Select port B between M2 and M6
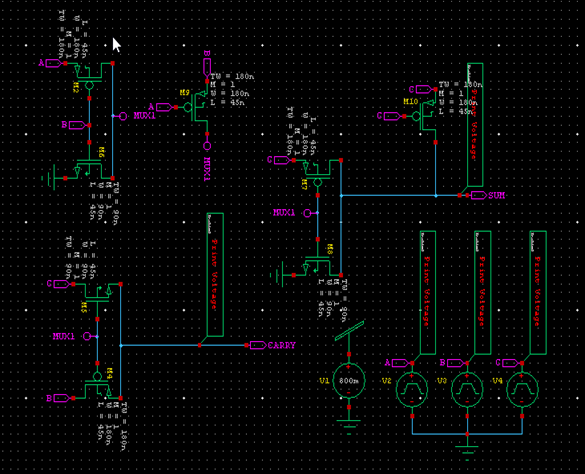The image size is (585, 474). click(77, 125)
